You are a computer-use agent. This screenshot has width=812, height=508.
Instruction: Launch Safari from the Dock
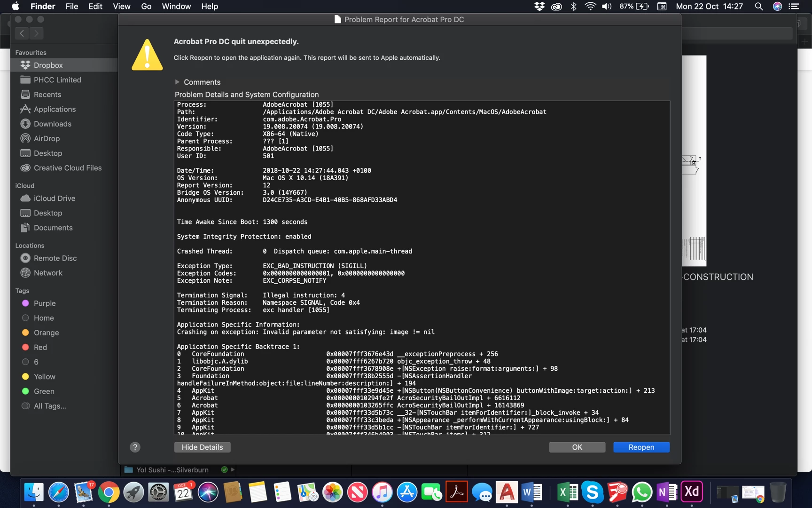click(x=59, y=492)
